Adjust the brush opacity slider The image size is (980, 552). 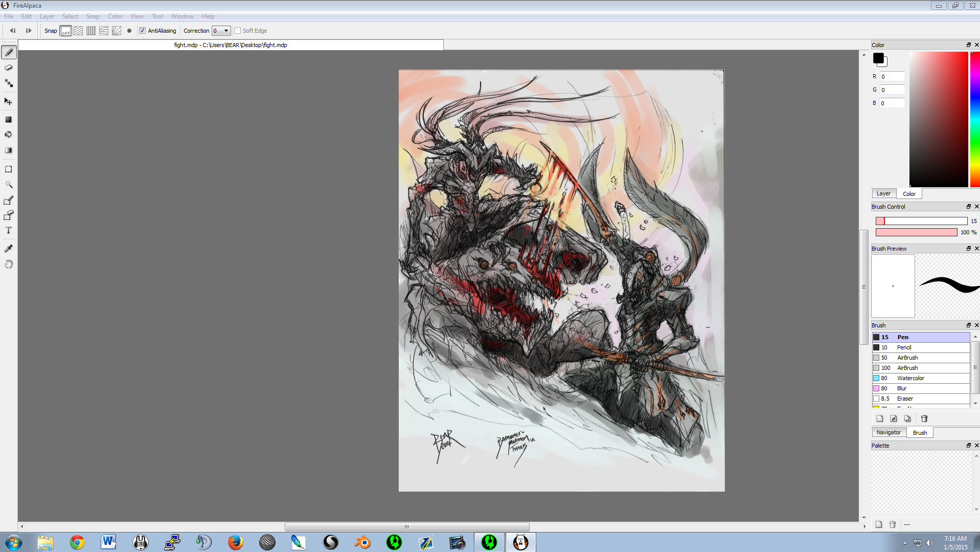pos(916,232)
